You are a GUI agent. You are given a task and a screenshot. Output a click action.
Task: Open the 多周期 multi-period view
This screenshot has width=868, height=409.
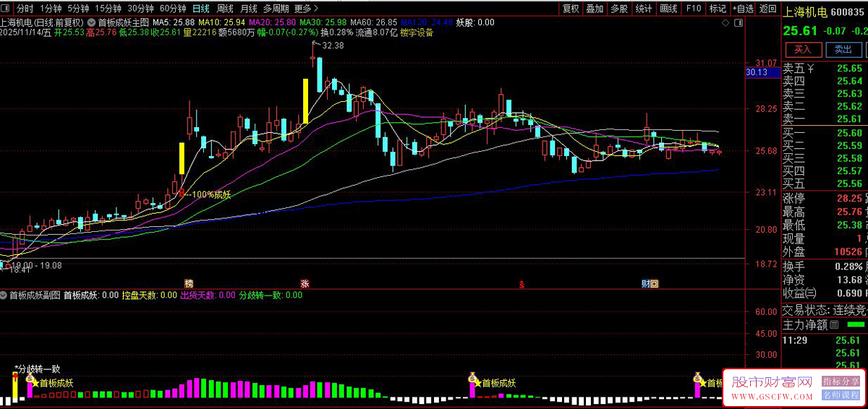click(276, 9)
